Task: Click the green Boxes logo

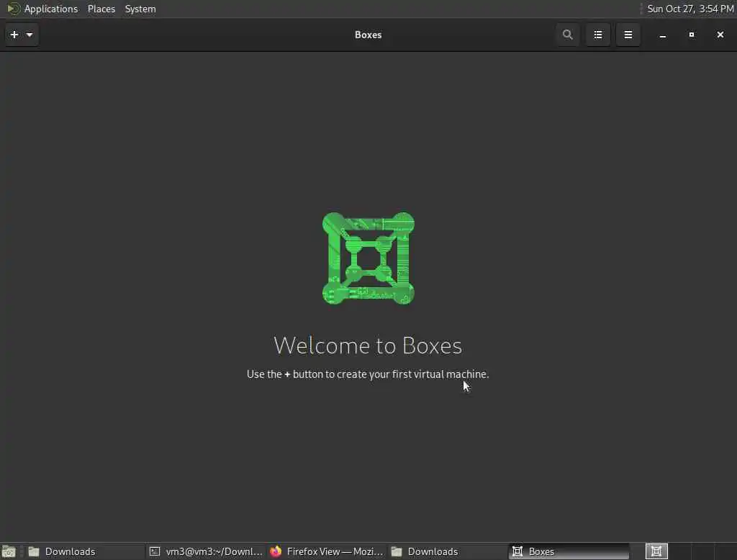Action: click(x=368, y=258)
